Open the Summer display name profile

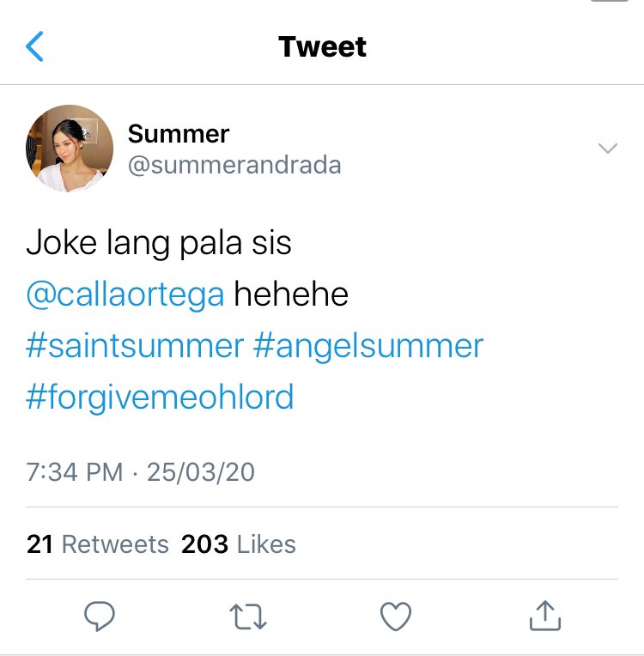pyautogui.click(x=179, y=134)
